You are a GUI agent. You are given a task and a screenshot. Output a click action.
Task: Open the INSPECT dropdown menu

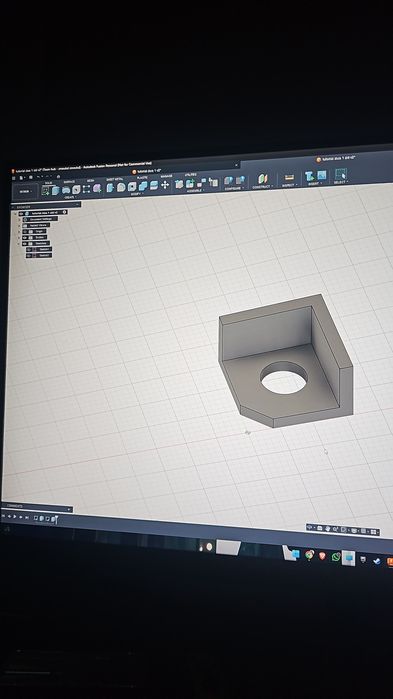tap(289, 185)
